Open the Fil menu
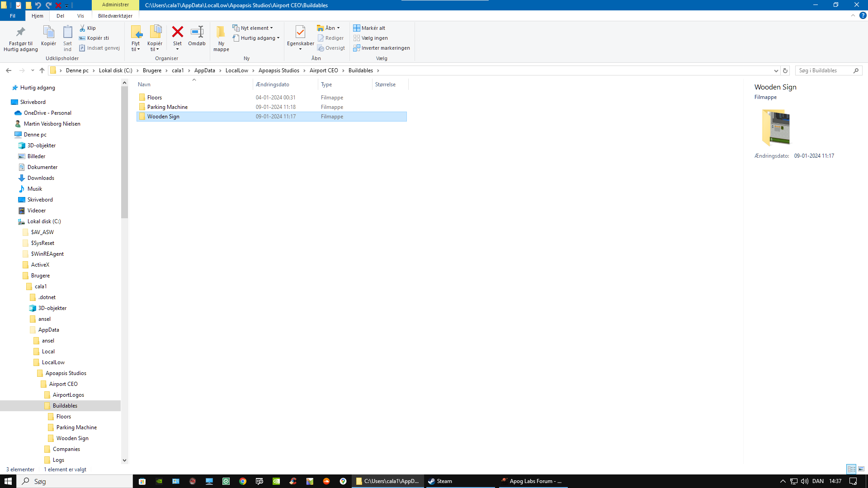 point(13,16)
